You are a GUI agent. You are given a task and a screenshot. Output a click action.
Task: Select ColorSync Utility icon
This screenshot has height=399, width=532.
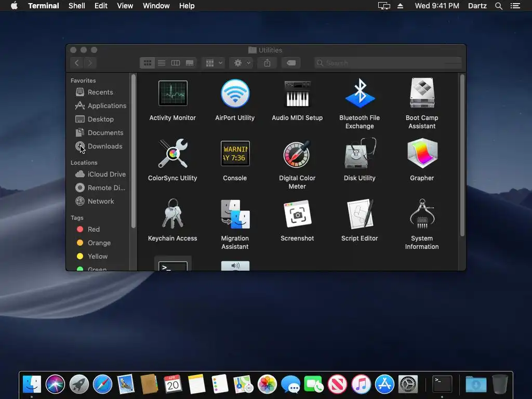coord(172,153)
